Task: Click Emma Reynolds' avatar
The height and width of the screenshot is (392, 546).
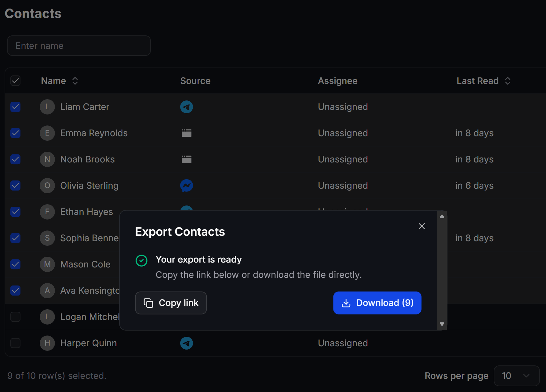Action: (47, 133)
